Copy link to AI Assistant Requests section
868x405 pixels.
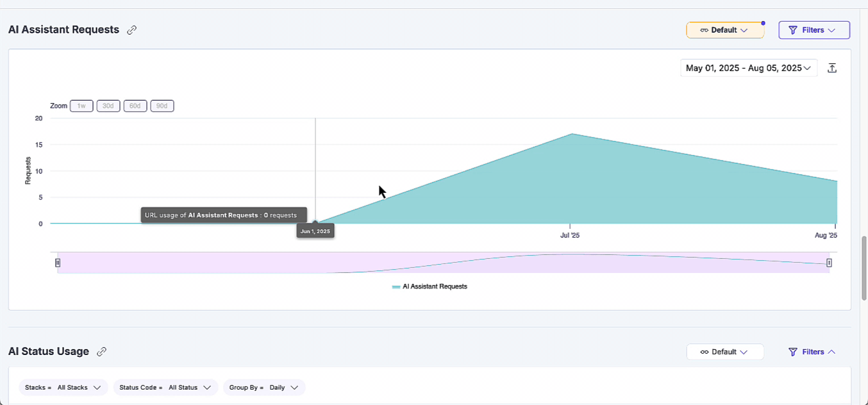(x=132, y=30)
